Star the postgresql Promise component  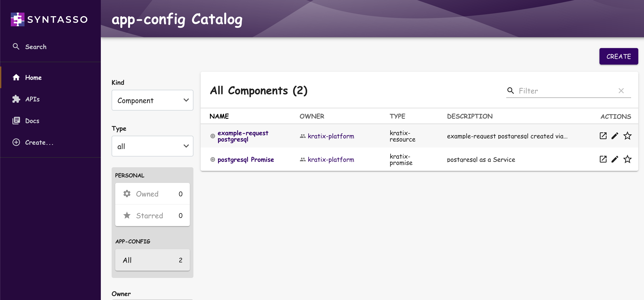point(627,159)
